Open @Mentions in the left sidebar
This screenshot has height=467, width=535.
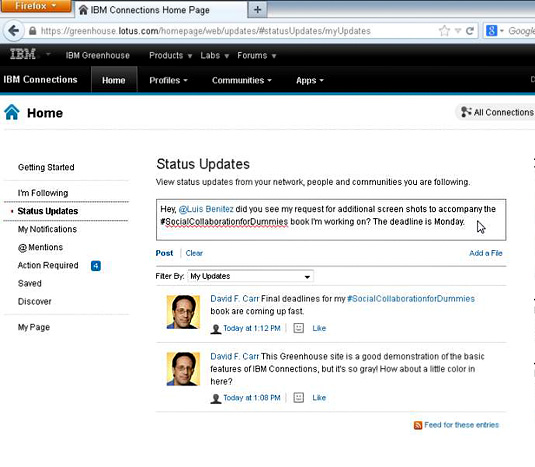click(40, 247)
